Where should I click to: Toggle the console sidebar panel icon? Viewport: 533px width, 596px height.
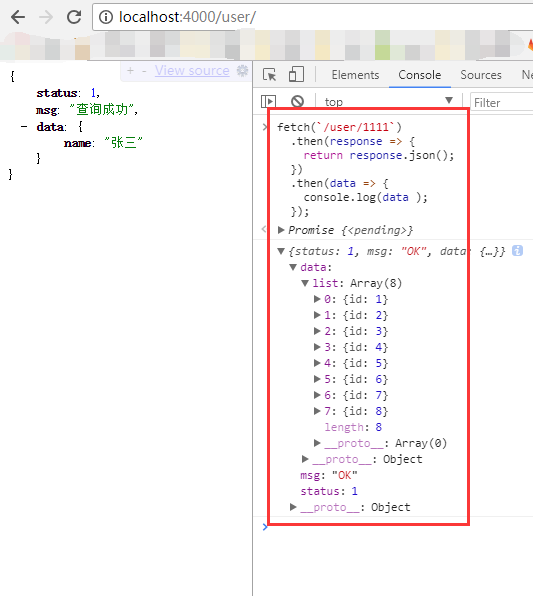tap(268, 101)
